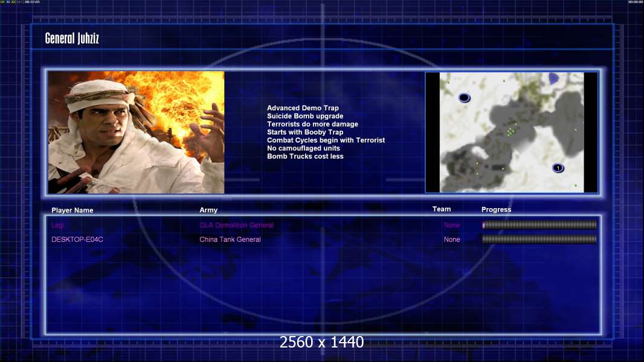This screenshot has width=644, height=362.
Task: Click the unnumbered start position marker on map
Action: (x=464, y=98)
